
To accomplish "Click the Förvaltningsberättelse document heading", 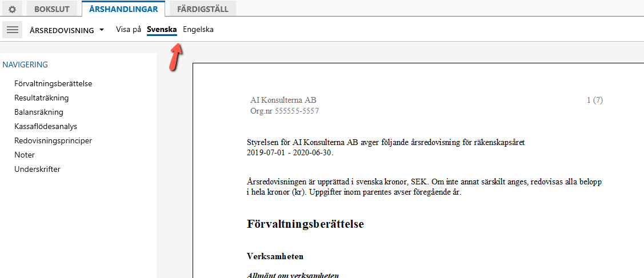I will click(x=306, y=224).
